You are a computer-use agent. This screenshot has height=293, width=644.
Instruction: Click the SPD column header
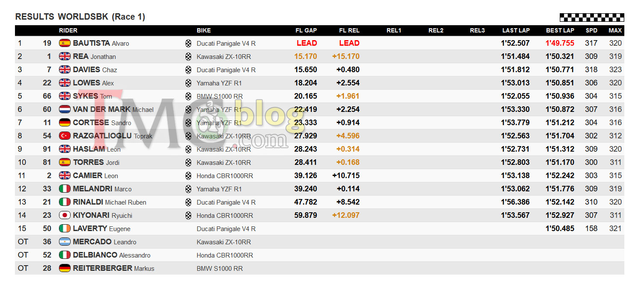[x=592, y=30]
